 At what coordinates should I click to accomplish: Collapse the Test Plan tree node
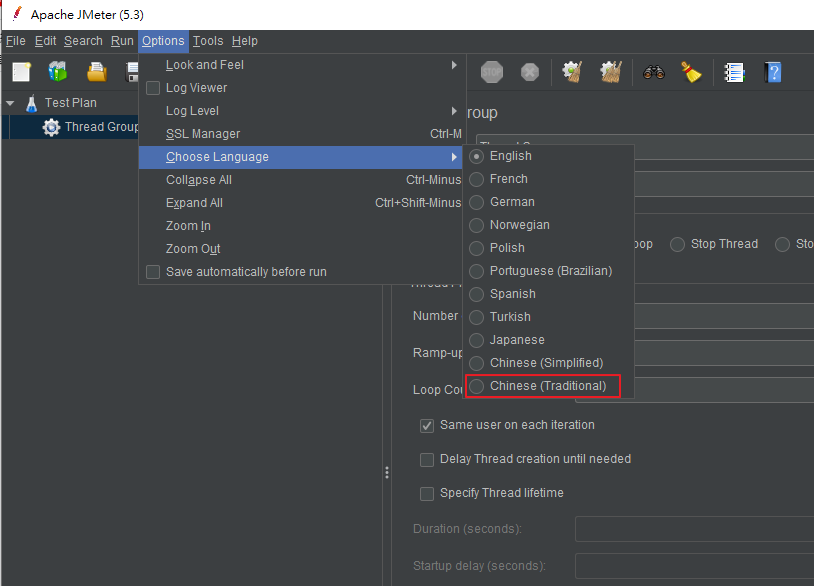point(10,103)
